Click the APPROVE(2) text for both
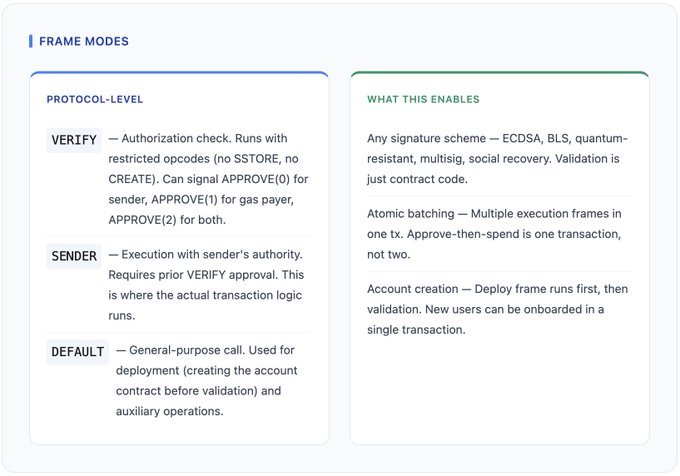This screenshot has height=476, width=680. pos(152,220)
